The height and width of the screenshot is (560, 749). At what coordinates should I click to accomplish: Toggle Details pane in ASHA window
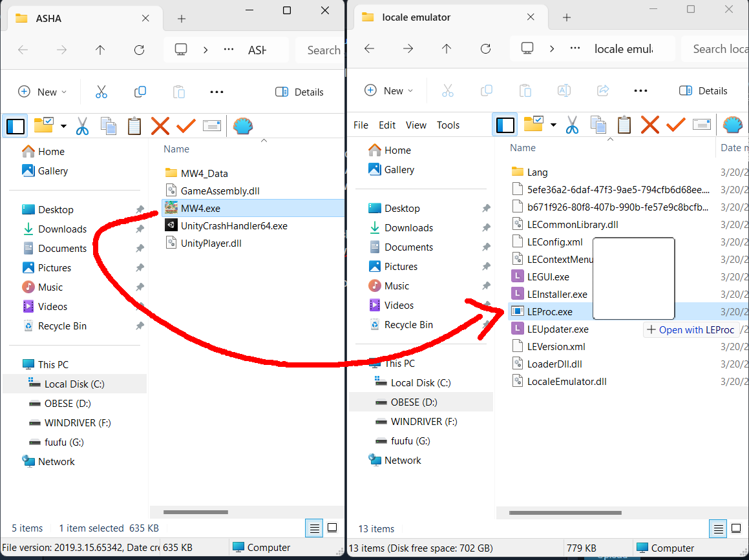tap(299, 92)
